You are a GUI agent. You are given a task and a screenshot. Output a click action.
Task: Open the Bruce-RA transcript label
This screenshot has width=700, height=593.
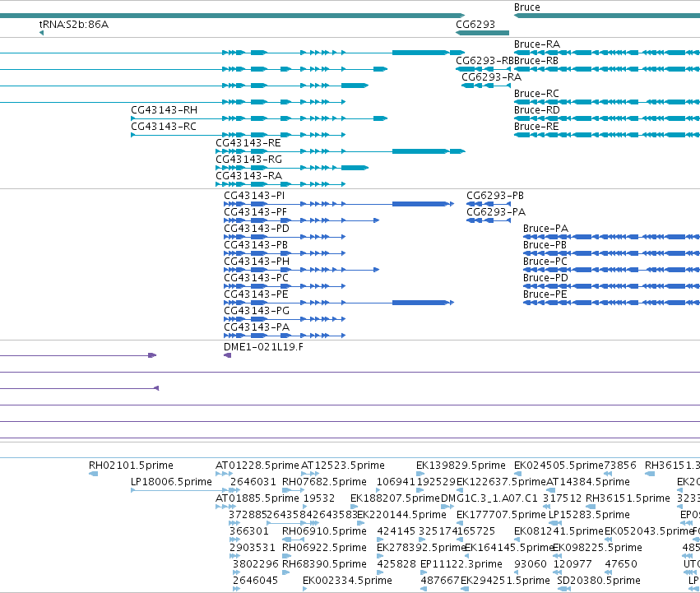click(537, 44)
